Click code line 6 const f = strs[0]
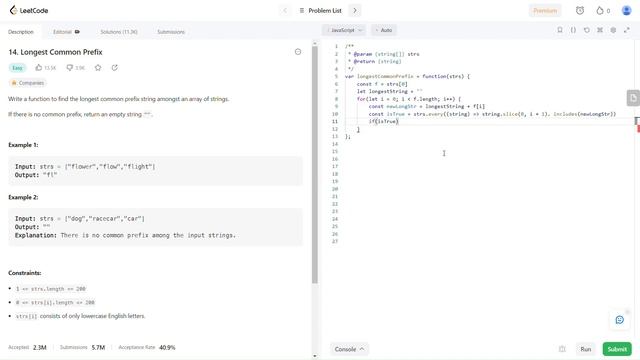Viewport: 640px width, 360px height. [382, 84]
